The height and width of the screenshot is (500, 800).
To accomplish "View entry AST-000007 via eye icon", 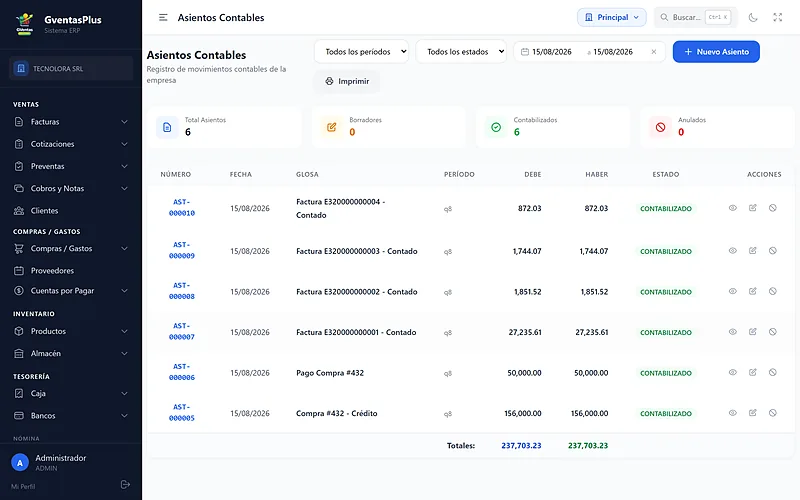I will [733, 332].
